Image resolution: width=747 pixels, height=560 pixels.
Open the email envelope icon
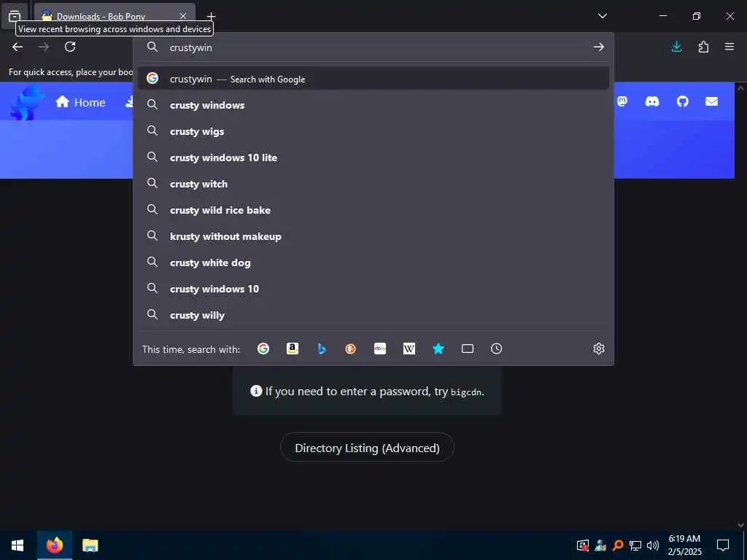[x=711, y=101]
